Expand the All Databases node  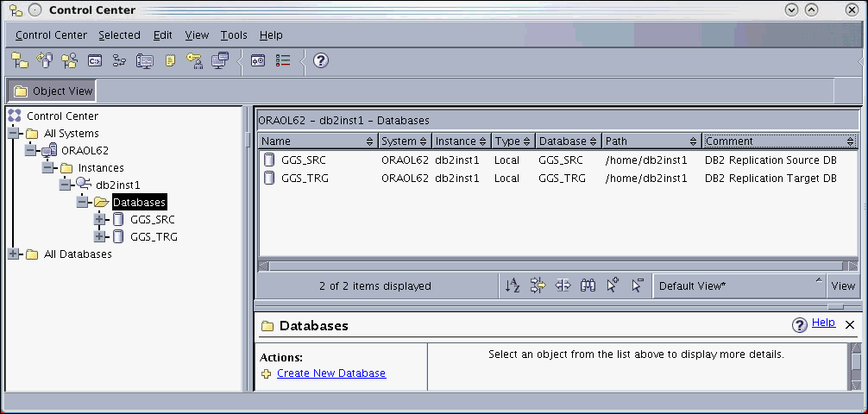click(15, 254)
